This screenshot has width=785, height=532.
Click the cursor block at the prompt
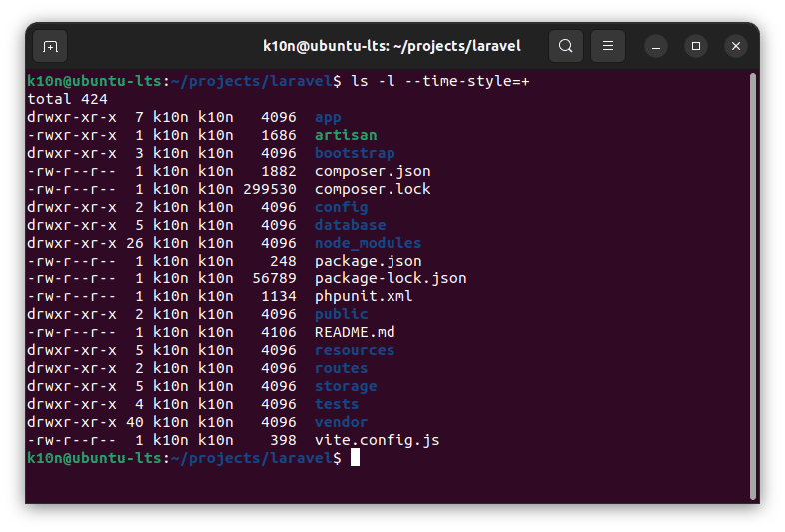355,458
